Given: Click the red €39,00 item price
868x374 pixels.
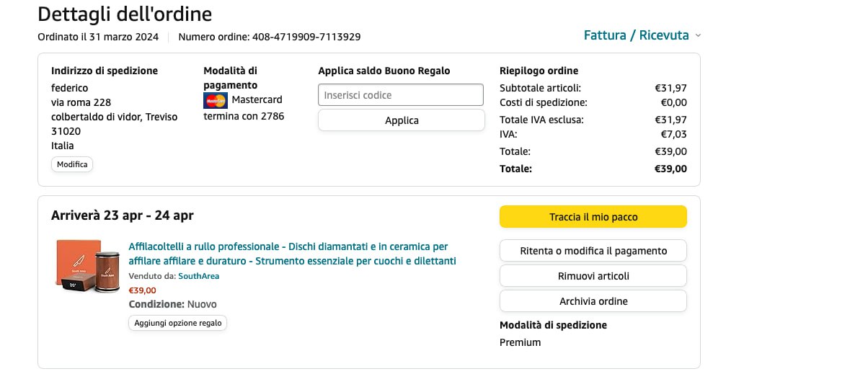Looking at the screenshot, I should point(142,290).
